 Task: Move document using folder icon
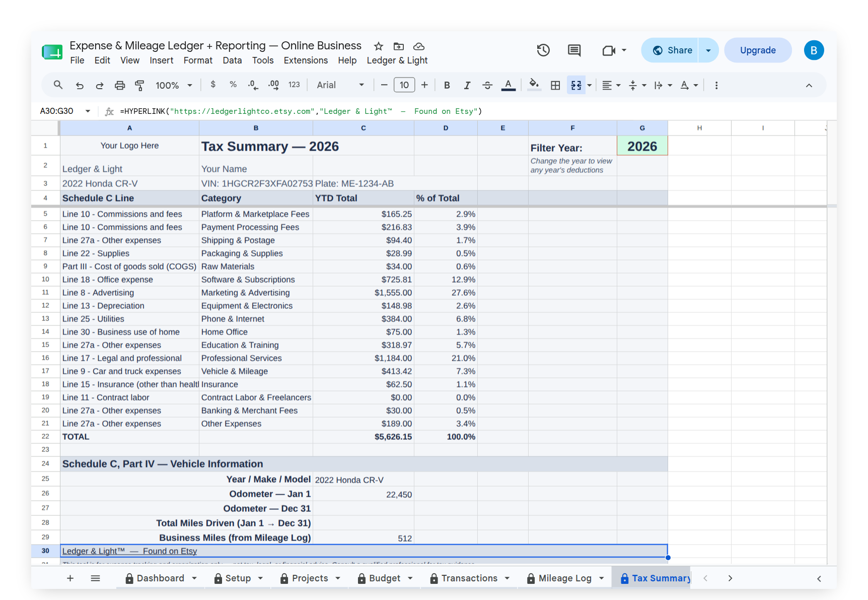pyautogui.click(x=399, y=46)
